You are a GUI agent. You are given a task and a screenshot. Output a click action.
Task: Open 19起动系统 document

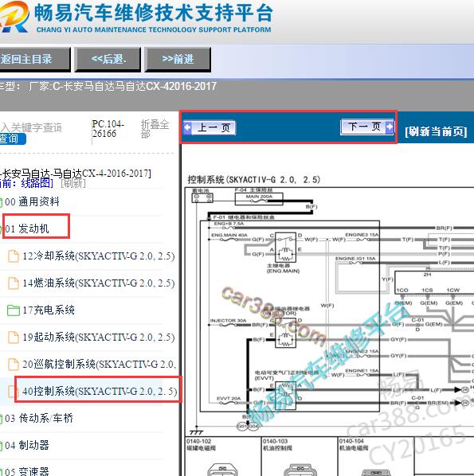point(99,337)
